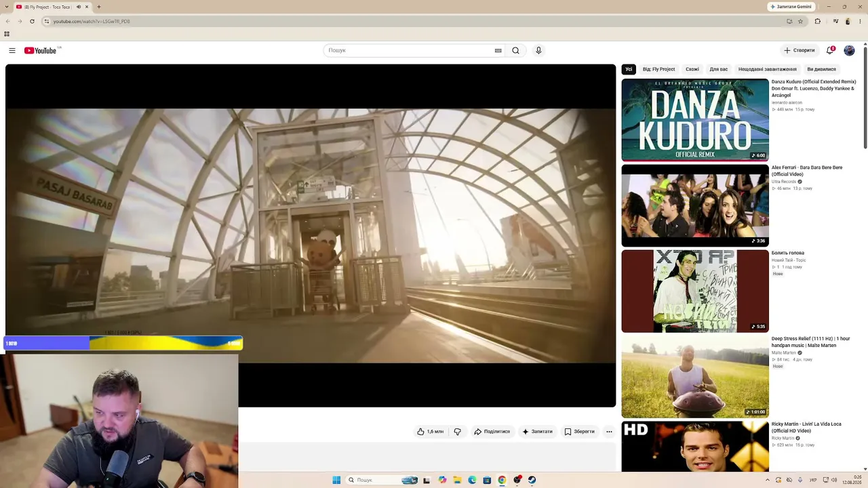
Task: Click the 'Створити' create button
Action: (x=799, y=50)
